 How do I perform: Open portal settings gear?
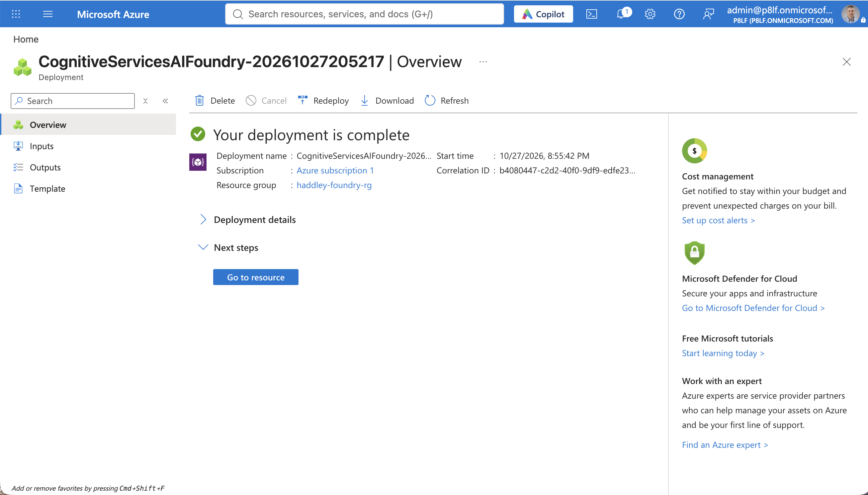[650, 14]
